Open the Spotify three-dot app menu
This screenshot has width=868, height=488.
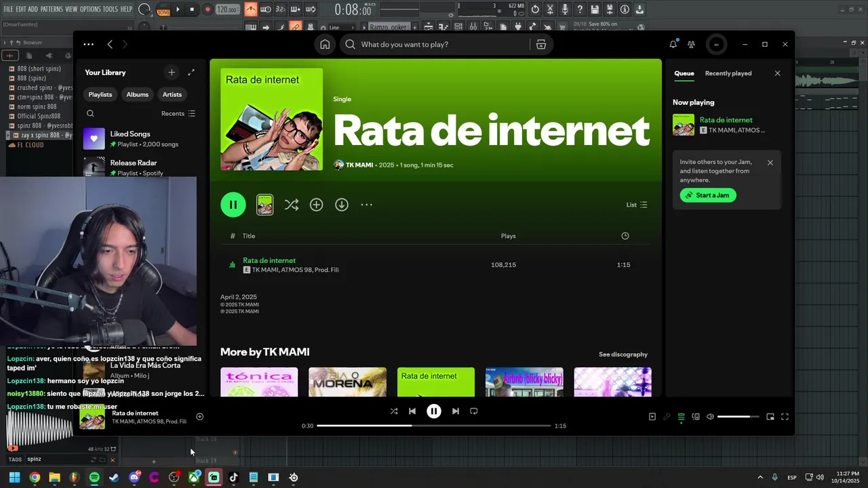(89, 44)
